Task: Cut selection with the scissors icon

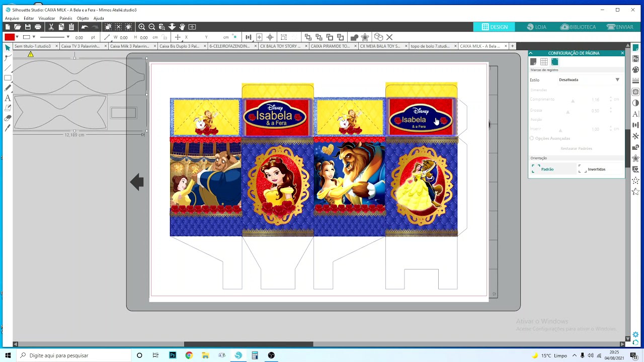Action: tap(51, 27)
